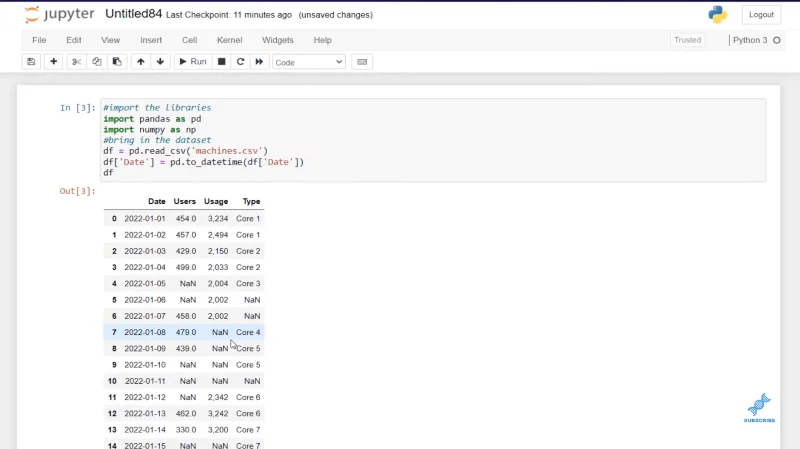The width and height of the screenshot is (800, 449).
Task: Open the Widgets menu
Action: [x=278, y=40]
